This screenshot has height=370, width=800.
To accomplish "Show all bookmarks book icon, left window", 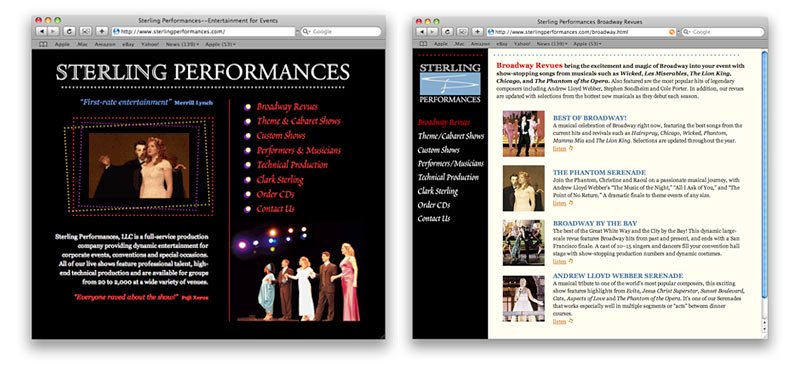I will coord(43,44).
